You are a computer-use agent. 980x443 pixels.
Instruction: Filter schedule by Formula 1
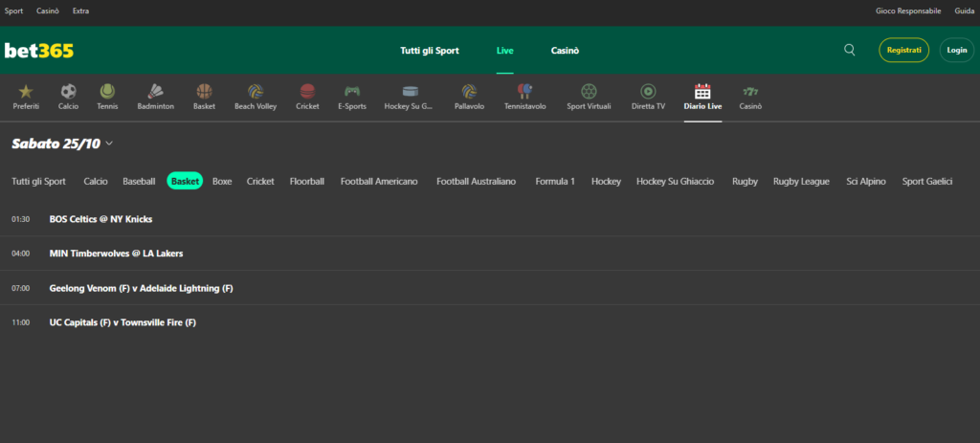coord(555,181)
